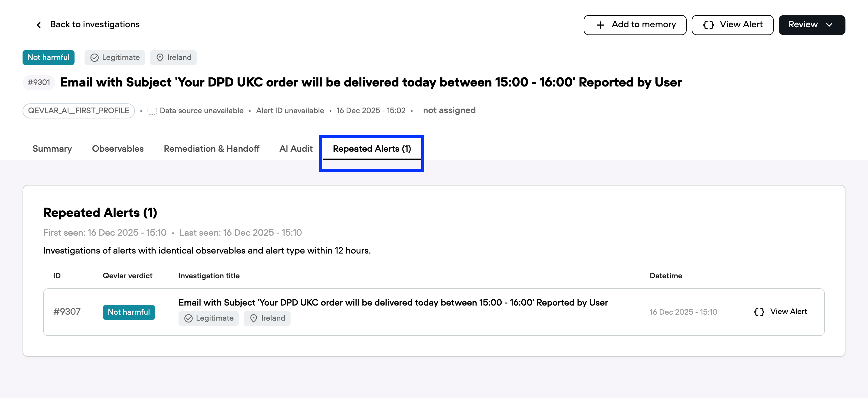This screenshot has height=398, width=868.
Task: Click the pin icon in row's Ireland tag
Action: click(254, 318)
